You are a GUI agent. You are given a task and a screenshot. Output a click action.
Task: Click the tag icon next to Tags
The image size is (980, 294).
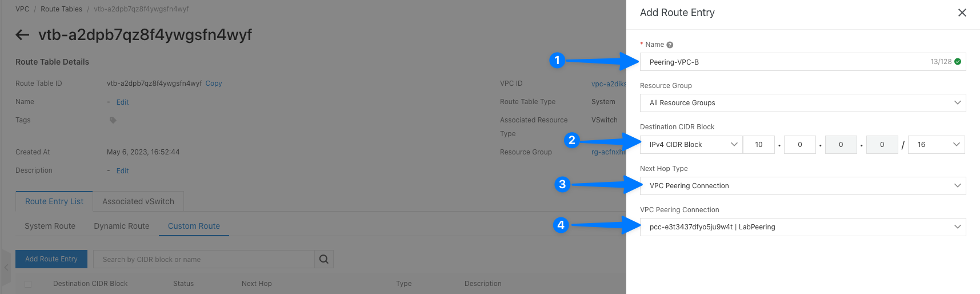pyautogui.click(x=113, y=120)
